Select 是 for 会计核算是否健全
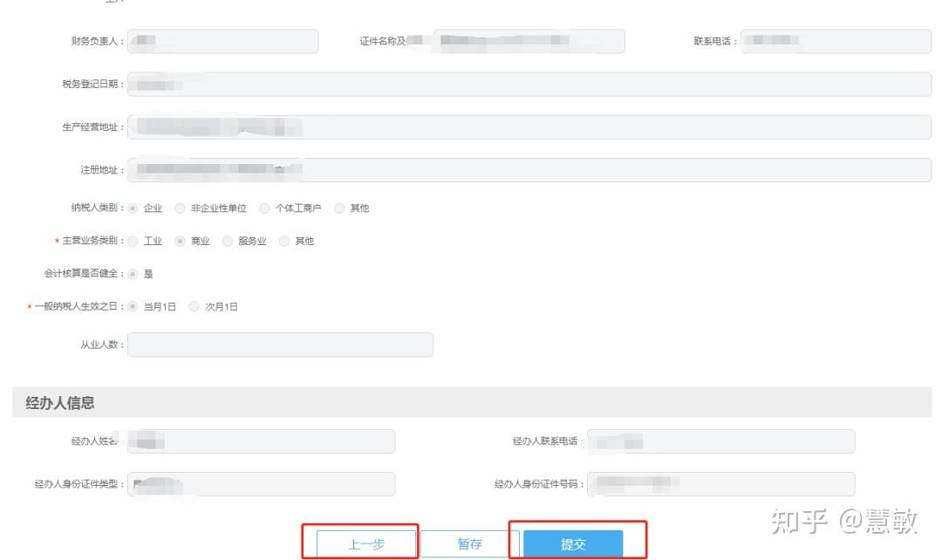The width and height of the screenshot is (942, 560). pyautogui.click(x=133, y=274)
